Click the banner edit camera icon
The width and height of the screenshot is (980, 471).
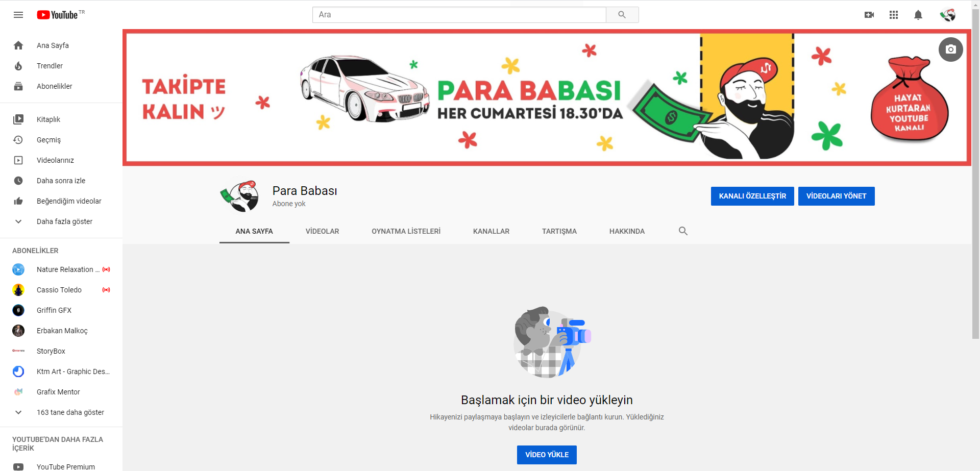coord(951,49)
